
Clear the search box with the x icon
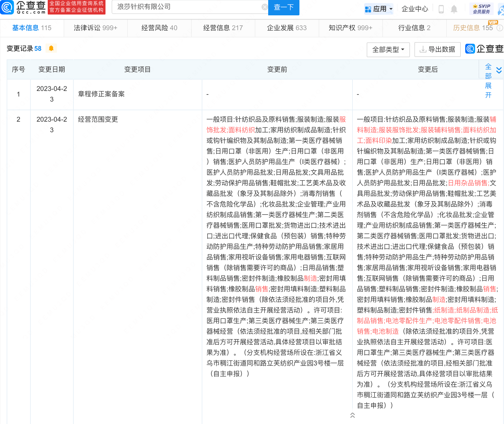click(x=265, y=7)
